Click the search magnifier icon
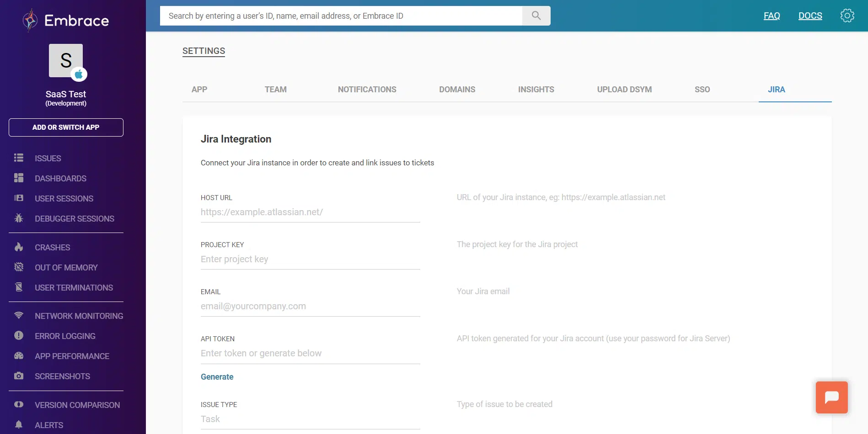 (536, 16)
